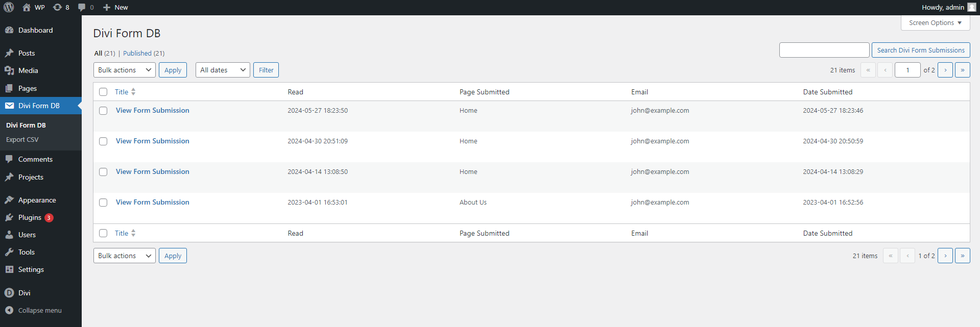Click the Projects pin icon
The height and width of the screenshot is (327, 980).
click(9, 177)
